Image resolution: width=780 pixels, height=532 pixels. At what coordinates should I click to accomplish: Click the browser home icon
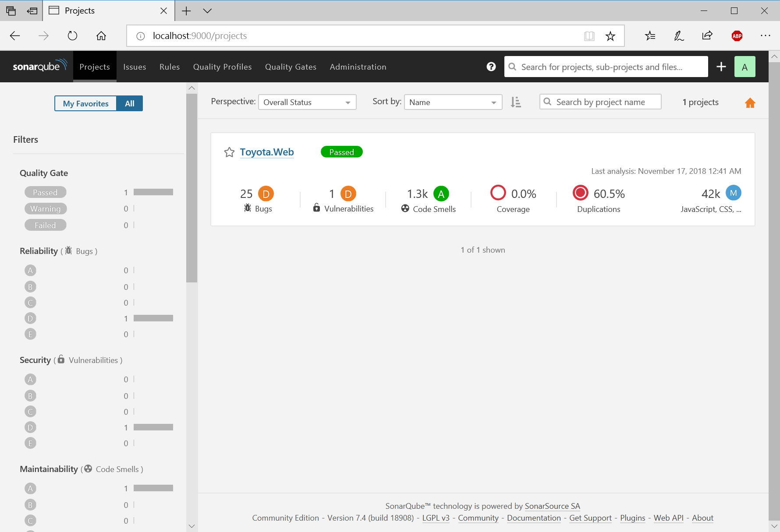101,36
